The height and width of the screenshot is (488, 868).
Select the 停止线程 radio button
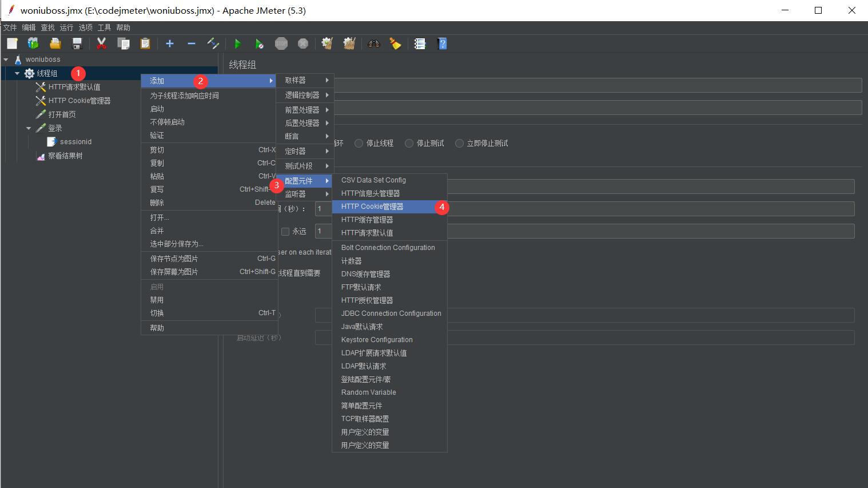pos(359,144)
